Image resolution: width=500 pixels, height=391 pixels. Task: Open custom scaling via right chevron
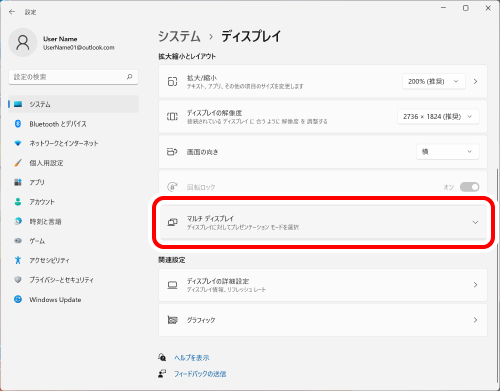(476, 81)
